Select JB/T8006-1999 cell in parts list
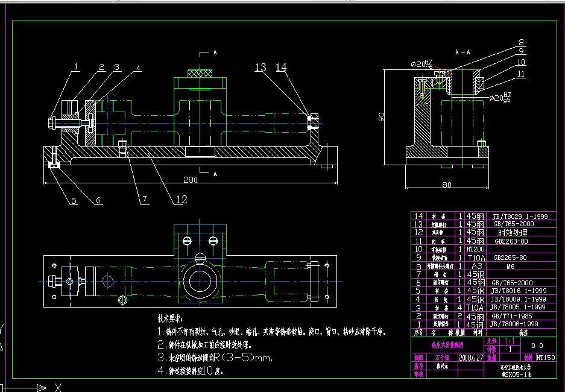 click(x=514, y=324)
